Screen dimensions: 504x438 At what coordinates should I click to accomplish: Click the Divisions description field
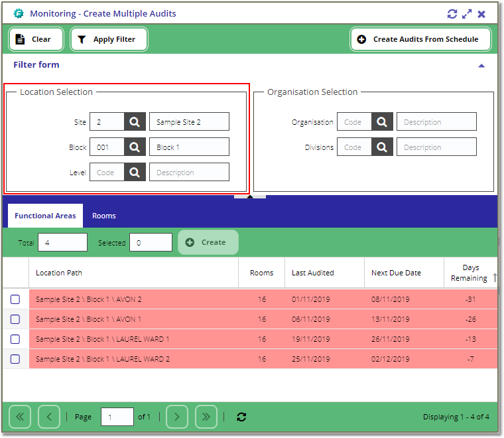click(436, 147)
